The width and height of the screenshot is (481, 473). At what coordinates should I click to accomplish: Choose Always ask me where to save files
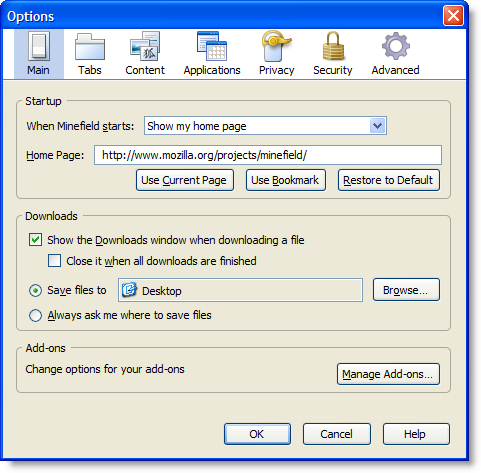[35, 315]
